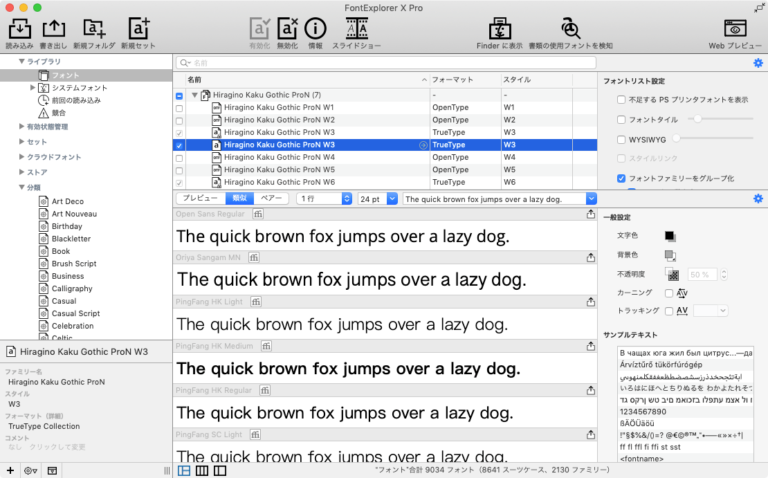Click the 無効化 deactivate fonts icon
Screen dimensions: 768x478
point(288,29)
